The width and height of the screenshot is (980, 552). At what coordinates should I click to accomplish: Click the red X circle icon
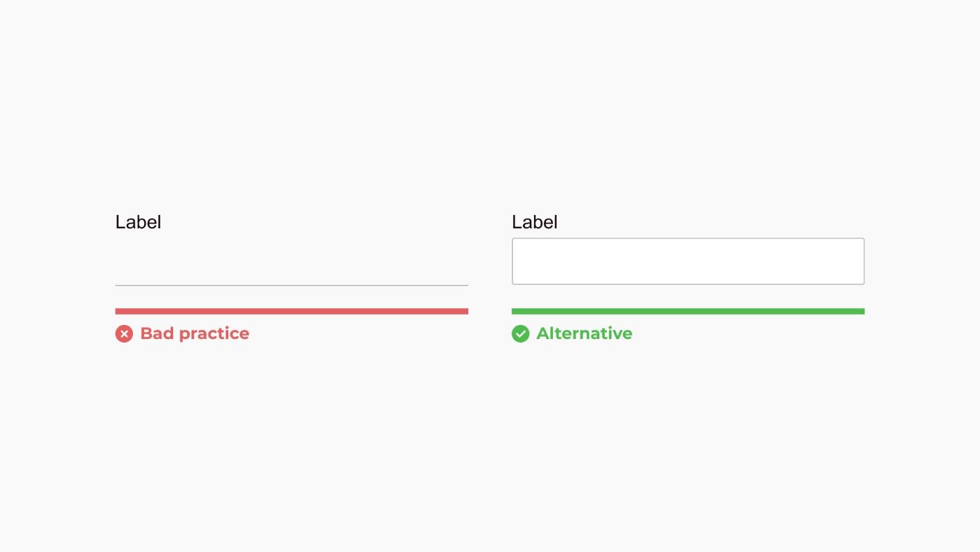coord(124,334)
